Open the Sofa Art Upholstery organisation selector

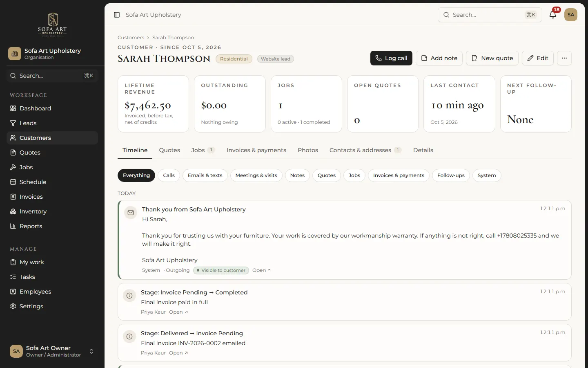pyautogui.click(x=52, y=54)
